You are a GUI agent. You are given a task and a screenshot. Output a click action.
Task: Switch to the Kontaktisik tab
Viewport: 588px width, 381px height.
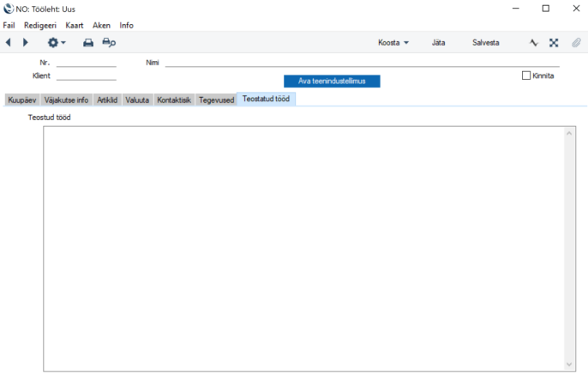pyautogui.click(x=174, y=100)
